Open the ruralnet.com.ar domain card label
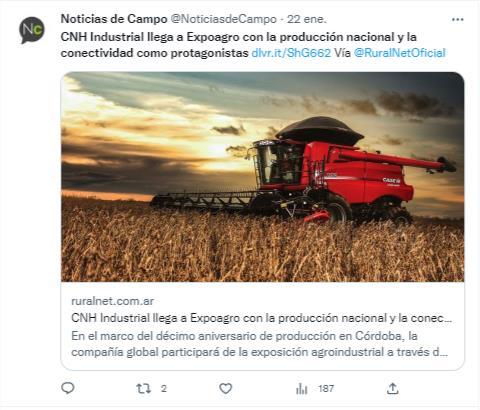480x410 pixels. click(x=112, y=301)
